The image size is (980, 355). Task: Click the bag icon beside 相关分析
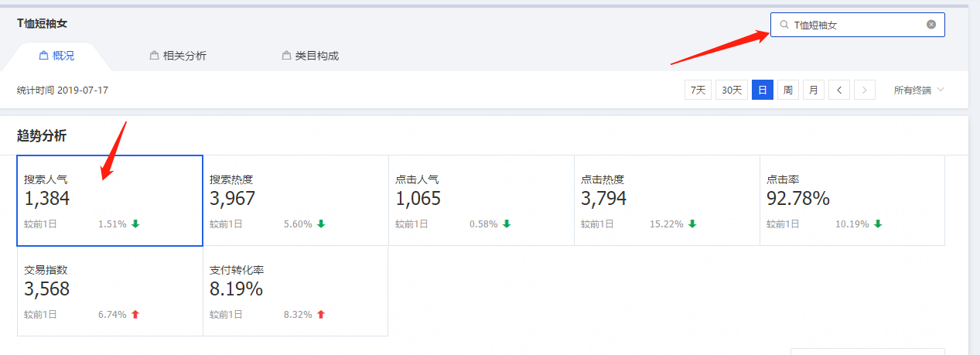pyautogui.click(x=155, y=56)
